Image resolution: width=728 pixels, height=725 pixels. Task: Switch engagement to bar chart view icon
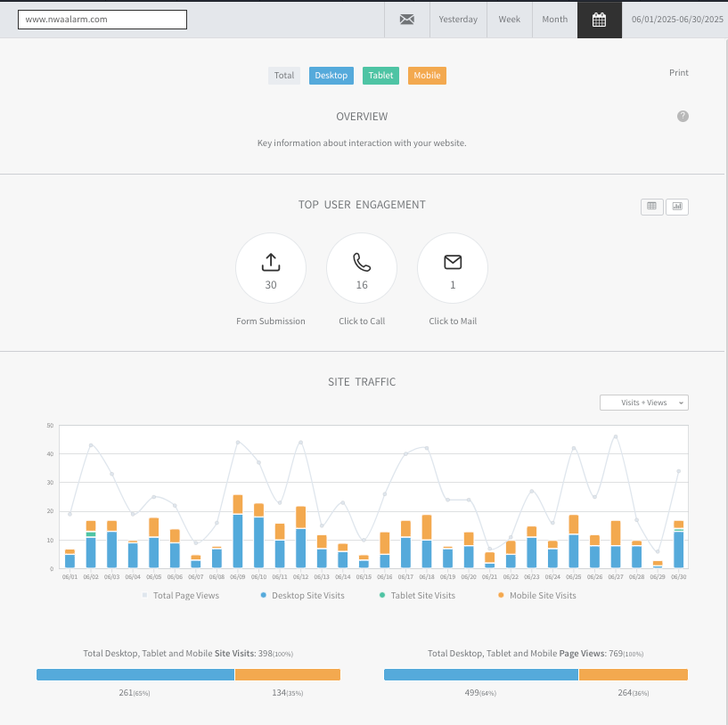[x=677, y=207]
